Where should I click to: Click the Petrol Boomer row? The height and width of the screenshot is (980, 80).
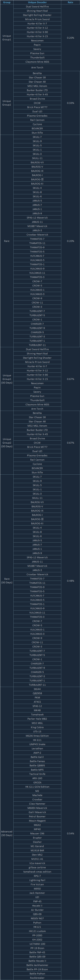point(37,816)
